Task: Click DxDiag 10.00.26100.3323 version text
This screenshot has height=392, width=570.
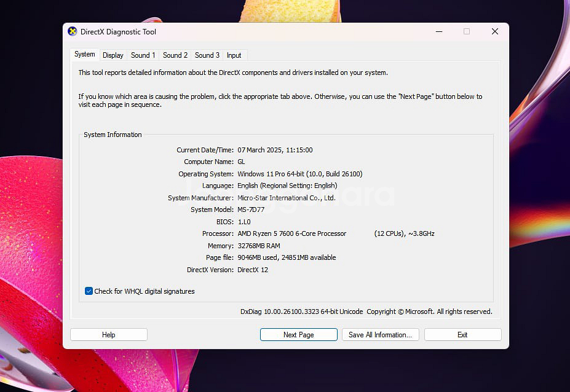Action: coord(301,312)
